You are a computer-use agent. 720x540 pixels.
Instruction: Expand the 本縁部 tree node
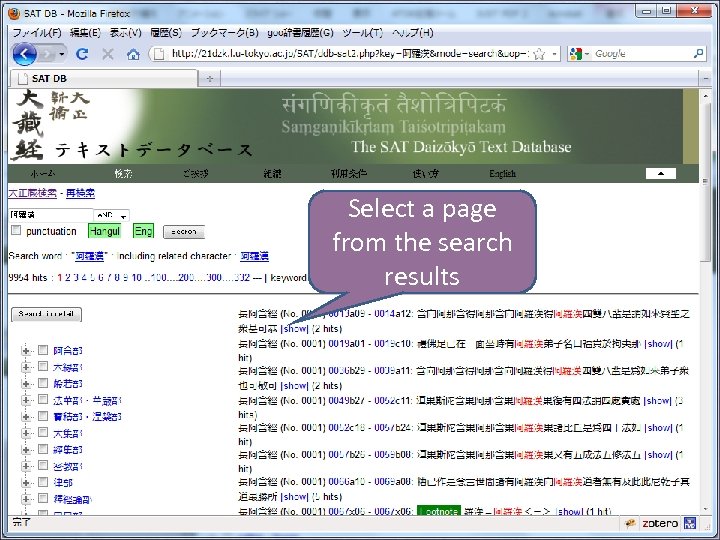point(26,367)
